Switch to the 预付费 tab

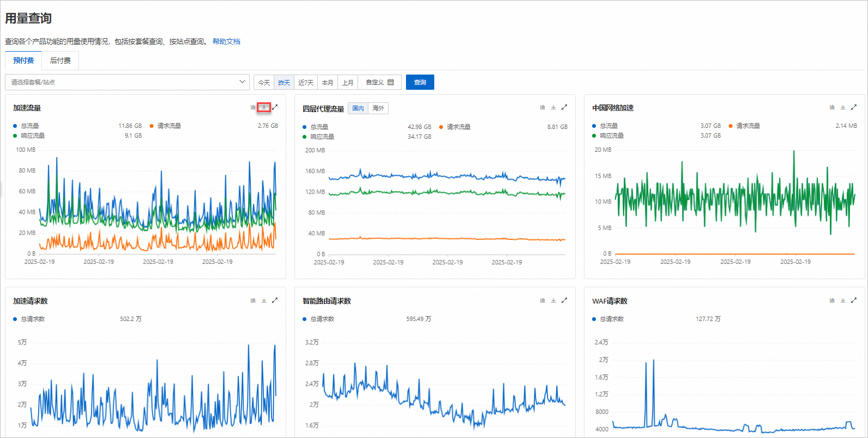23,60
